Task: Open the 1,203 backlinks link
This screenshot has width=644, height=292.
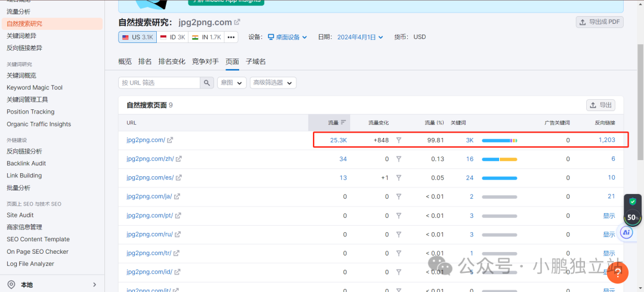Action: (606, 140)
